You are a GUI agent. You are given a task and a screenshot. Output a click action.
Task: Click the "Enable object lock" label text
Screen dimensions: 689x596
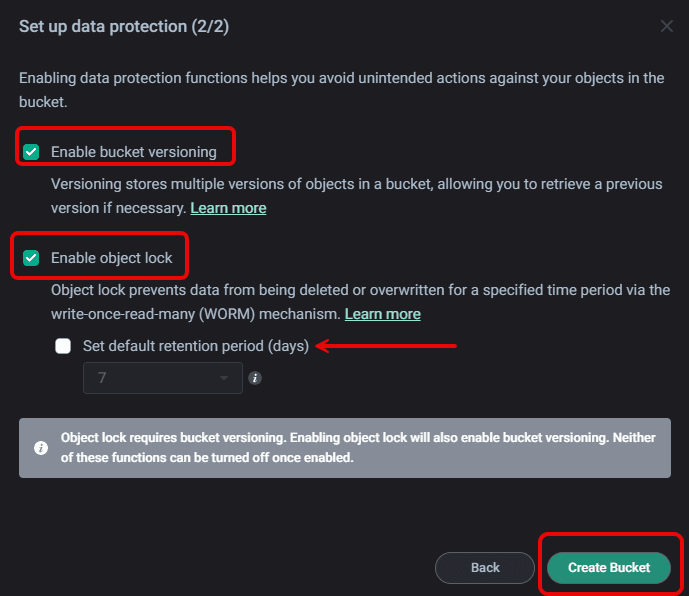tap(111, 258)
